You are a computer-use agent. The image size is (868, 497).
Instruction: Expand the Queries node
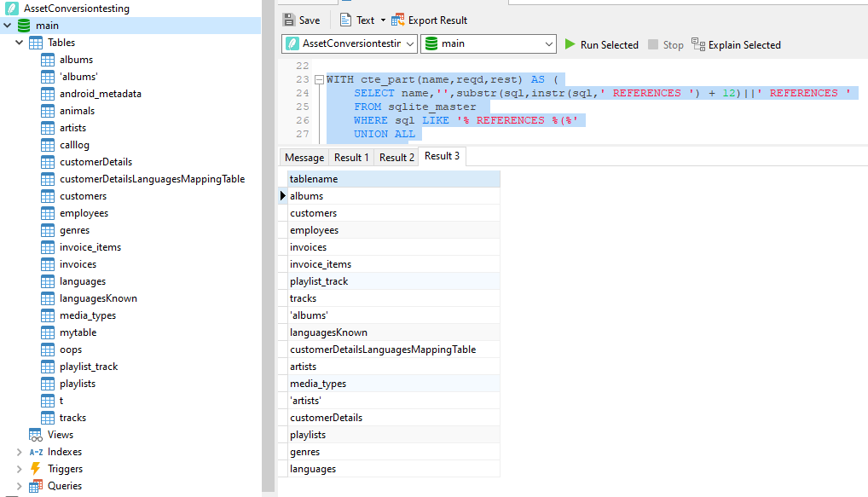(x=20, y=486)
